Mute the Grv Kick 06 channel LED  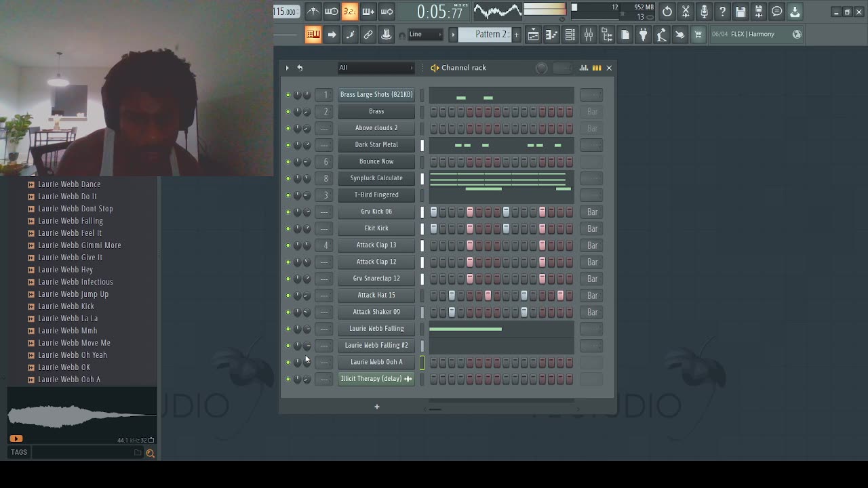pyautogui.click(x=288, y=211)
